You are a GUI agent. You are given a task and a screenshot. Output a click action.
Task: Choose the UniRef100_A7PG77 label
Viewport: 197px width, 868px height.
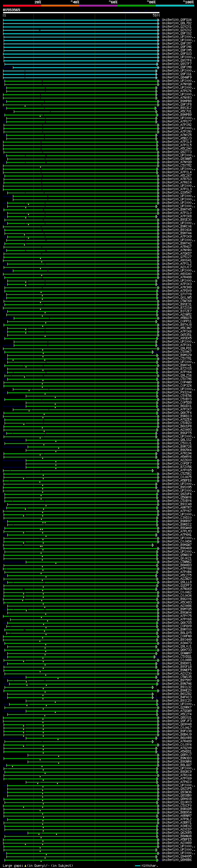coord(177,121)
